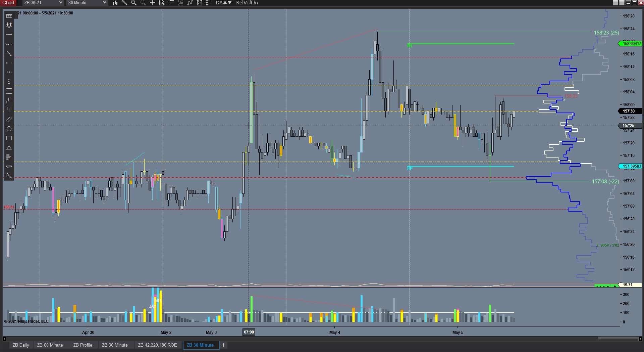Open the data series icon
This screenshot has height=352, width=644.
pyautogui.click(x=181, y=3)
